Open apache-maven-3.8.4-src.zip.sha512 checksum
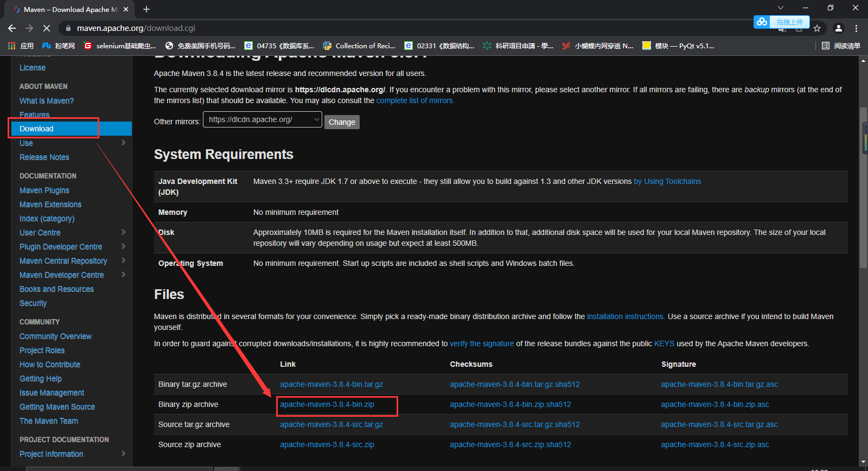The width and height of the screenshot is (868, 471). pos(510,444)
